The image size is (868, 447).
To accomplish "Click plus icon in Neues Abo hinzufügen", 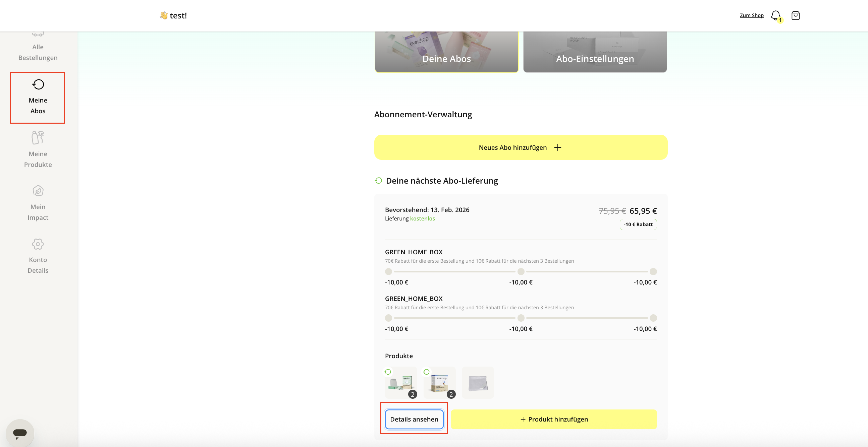I will click(558, 147).
